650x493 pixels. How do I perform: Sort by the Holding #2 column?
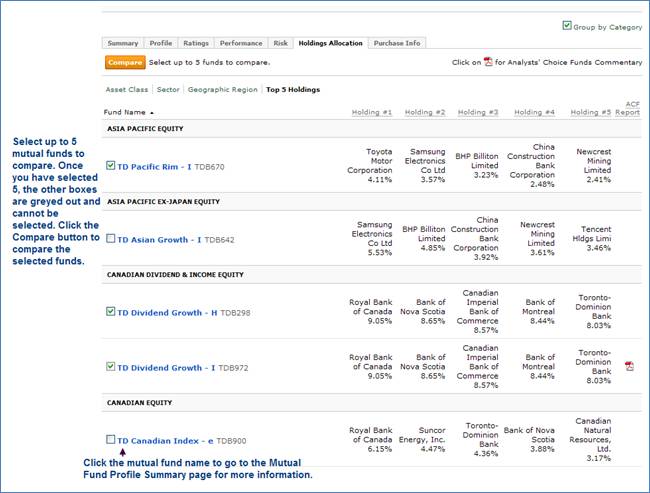pos(425,112)
